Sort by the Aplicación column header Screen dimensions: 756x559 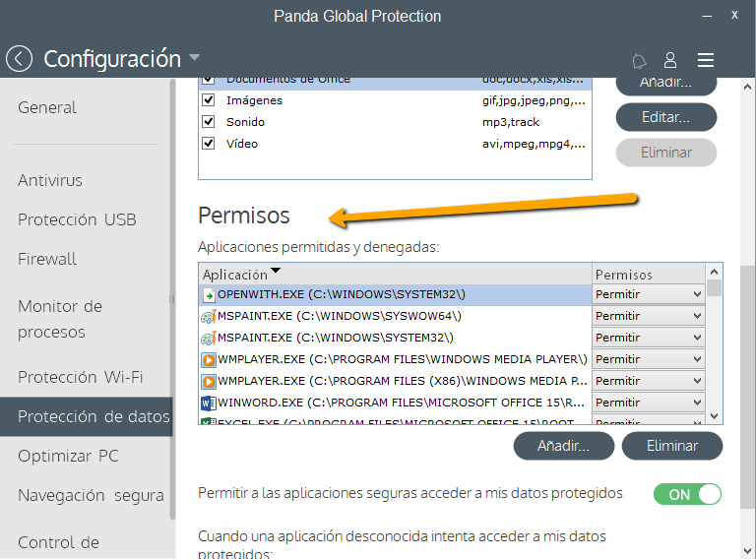pyautogui.click(x=395, y=275)
